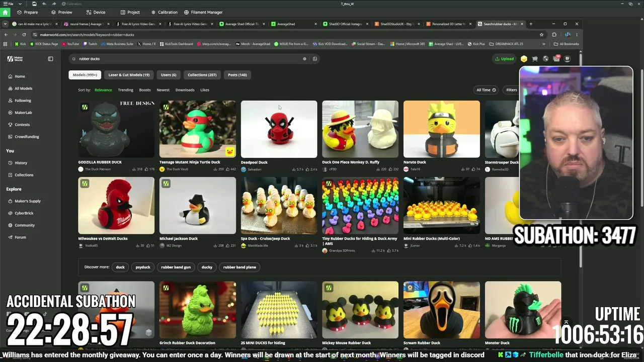The width and height of the screenshot is (644, 362).
Task: Click the MakerWorld logo
Action: pyautogui.click(x=15, y=59)
